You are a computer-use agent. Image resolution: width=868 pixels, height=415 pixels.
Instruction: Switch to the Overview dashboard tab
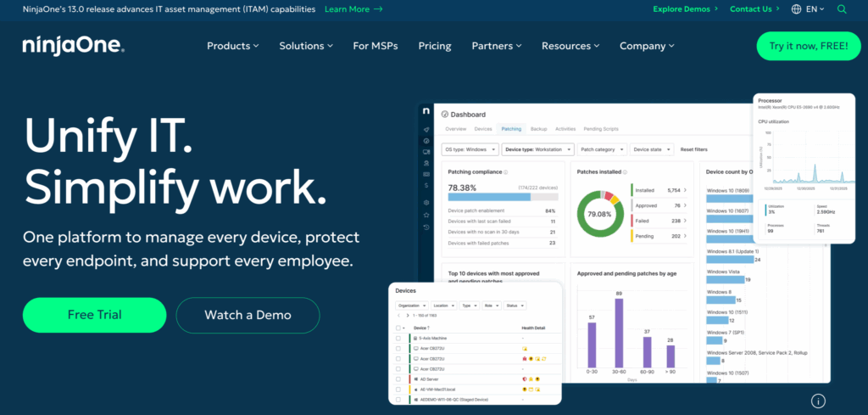[455, 129]
